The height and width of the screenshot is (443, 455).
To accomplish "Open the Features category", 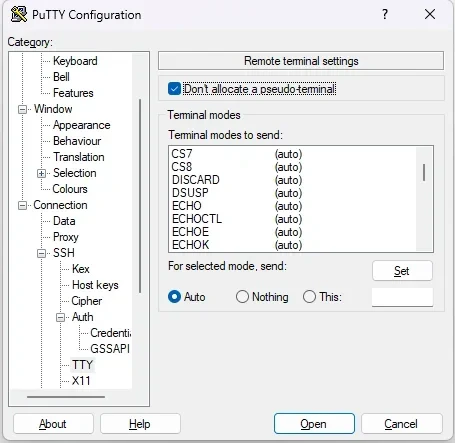I will coord(73,93).
